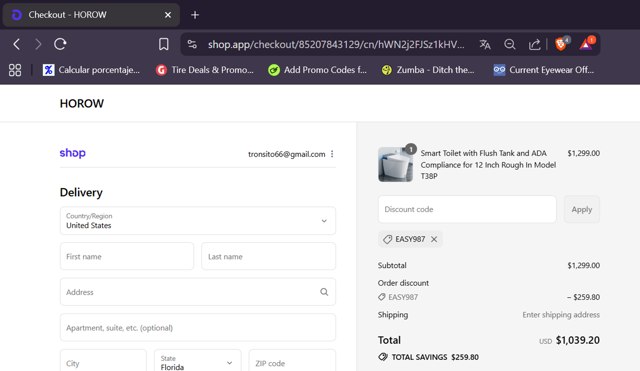Focus the Address field

coord(198,292)
